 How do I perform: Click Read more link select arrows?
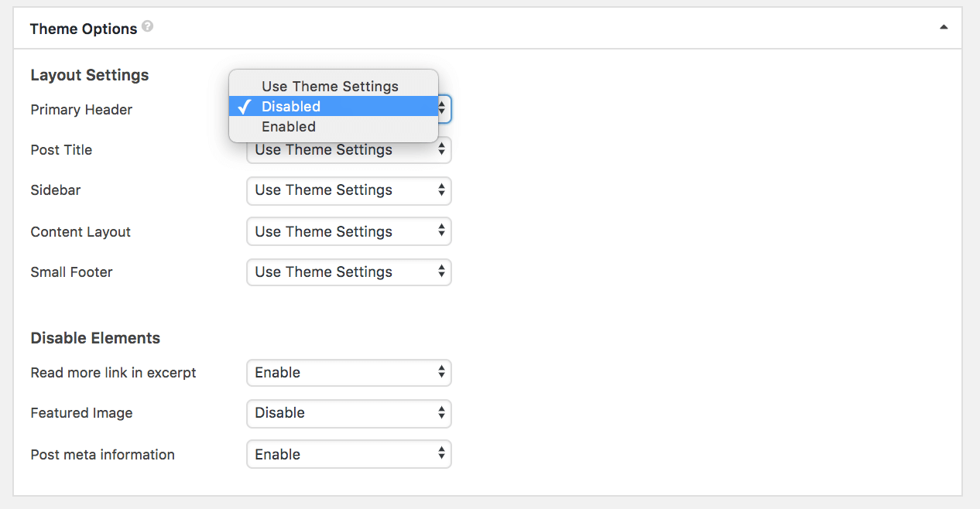click(x=441, y=372)
